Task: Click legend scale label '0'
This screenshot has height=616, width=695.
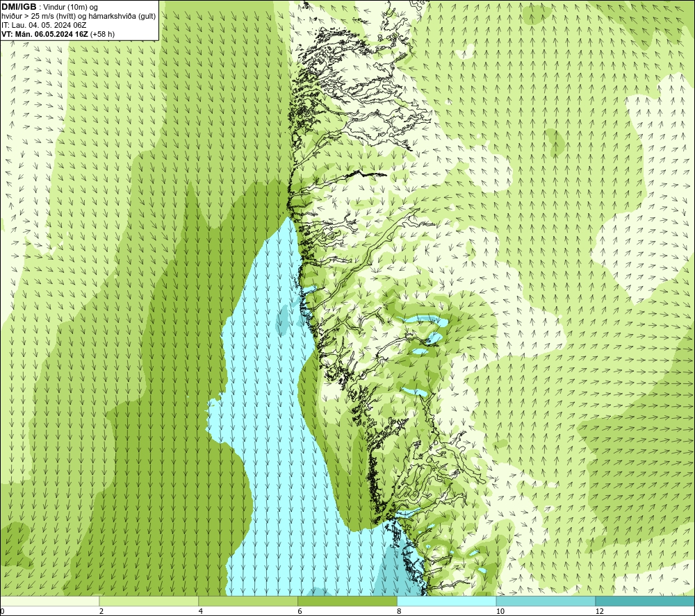Action: pyautogui.click(x=2, y=612)
